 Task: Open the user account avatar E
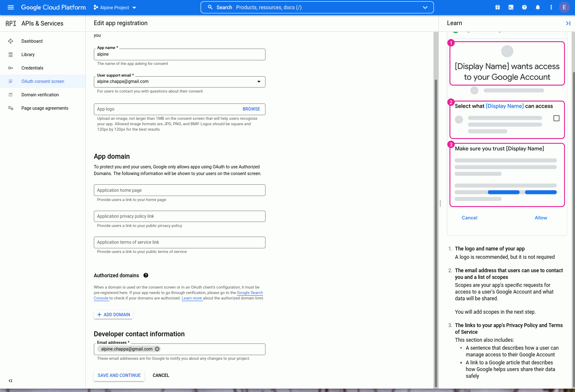click(x=565, y=8)
